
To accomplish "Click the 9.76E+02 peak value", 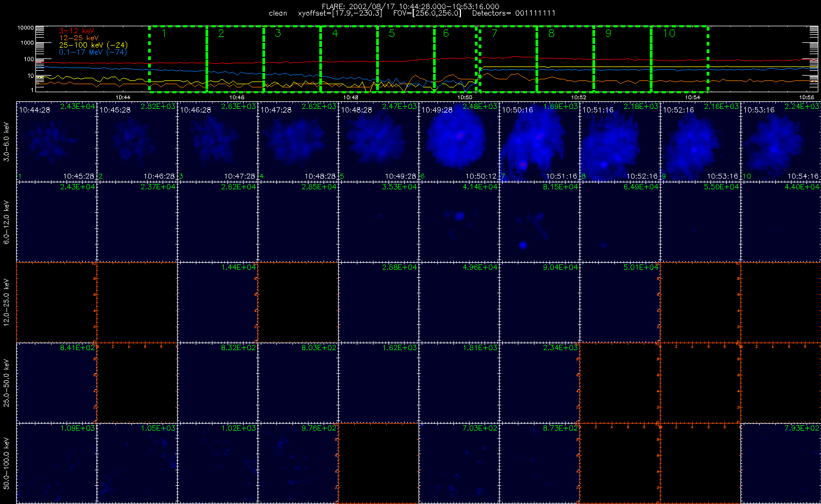I will click(320, 428).
